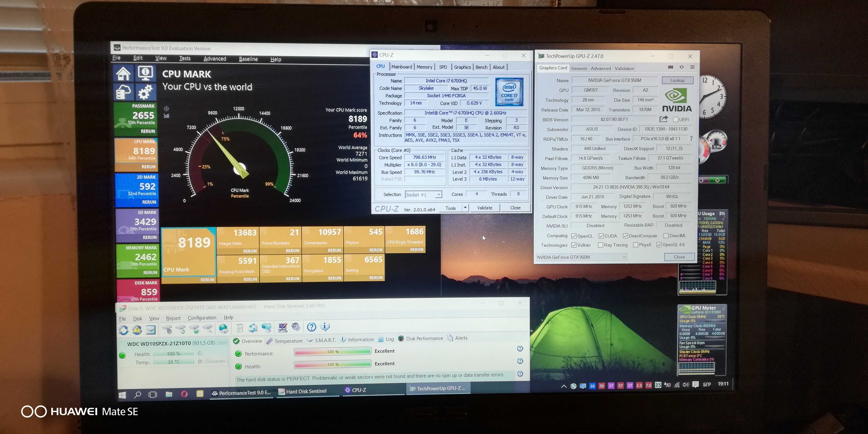Screen dimensions: 868x434
Task: Click the CPU-Z Tools button
Action: pyautogui.click(x=451, y=208)
